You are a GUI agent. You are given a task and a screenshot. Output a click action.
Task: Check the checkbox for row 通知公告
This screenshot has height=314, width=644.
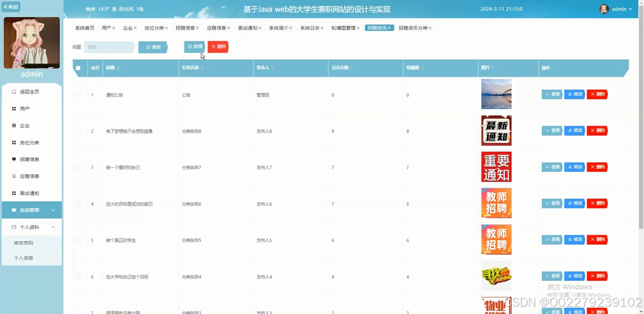pos(78,95)
